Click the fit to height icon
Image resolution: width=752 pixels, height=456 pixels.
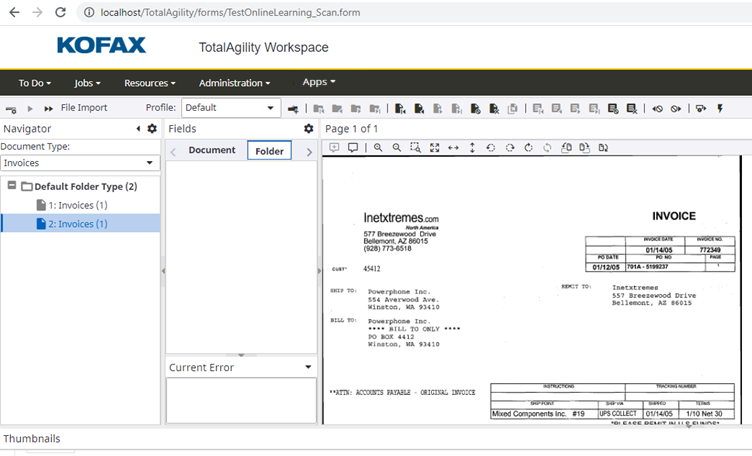pyautogui.click(x=472, y=148)
